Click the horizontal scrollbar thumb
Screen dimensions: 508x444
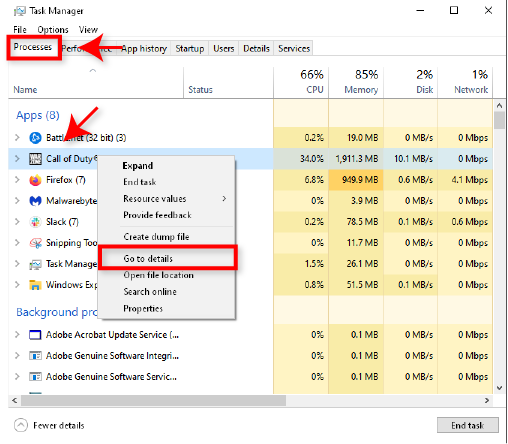pos(153,400)
